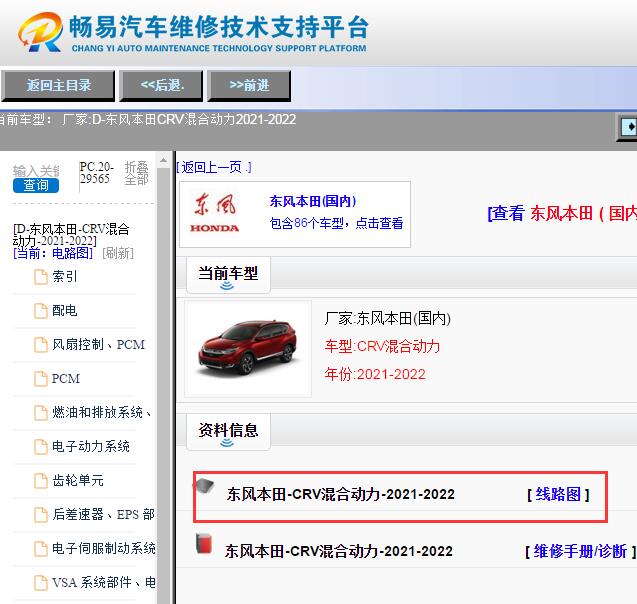Open the 索引 tree item
This screenshot has height=604, width=637.
pyautogui.click(x=65, y=277)
